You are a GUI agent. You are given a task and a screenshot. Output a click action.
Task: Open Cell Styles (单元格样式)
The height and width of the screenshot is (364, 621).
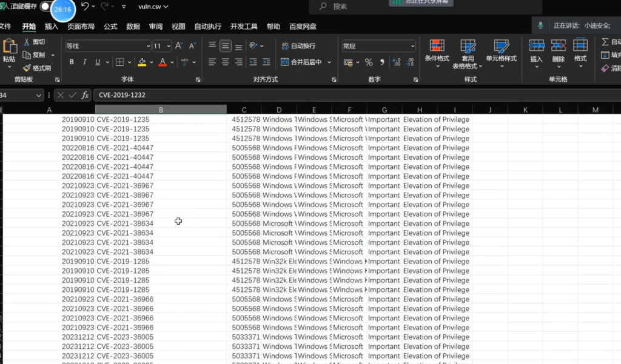[x=502, y=53]
